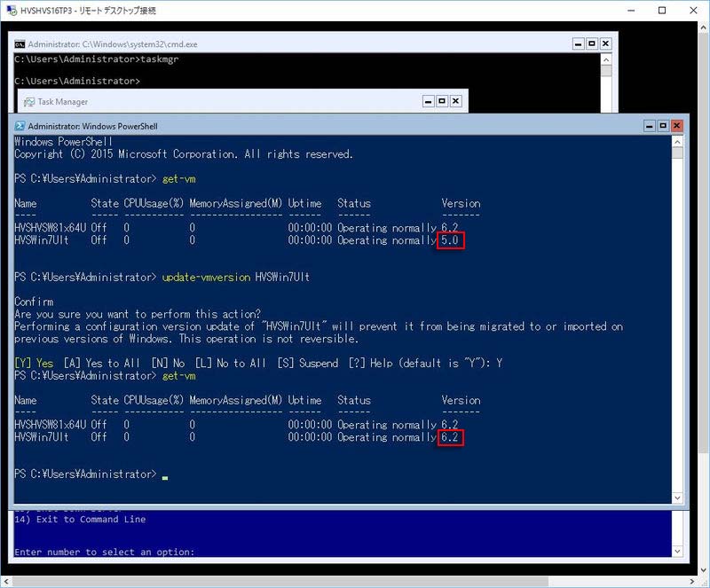
Task: Close the Task Manager window
Action: point(455,101)
